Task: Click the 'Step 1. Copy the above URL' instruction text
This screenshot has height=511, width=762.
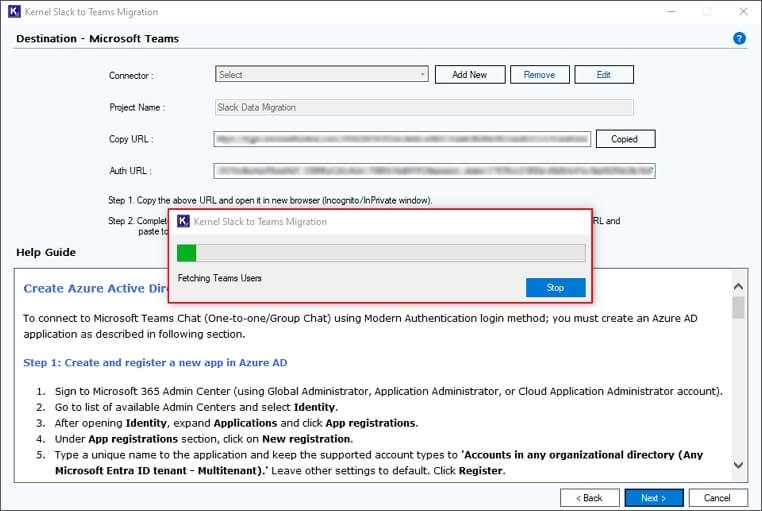Action: (x=270, y=200)
